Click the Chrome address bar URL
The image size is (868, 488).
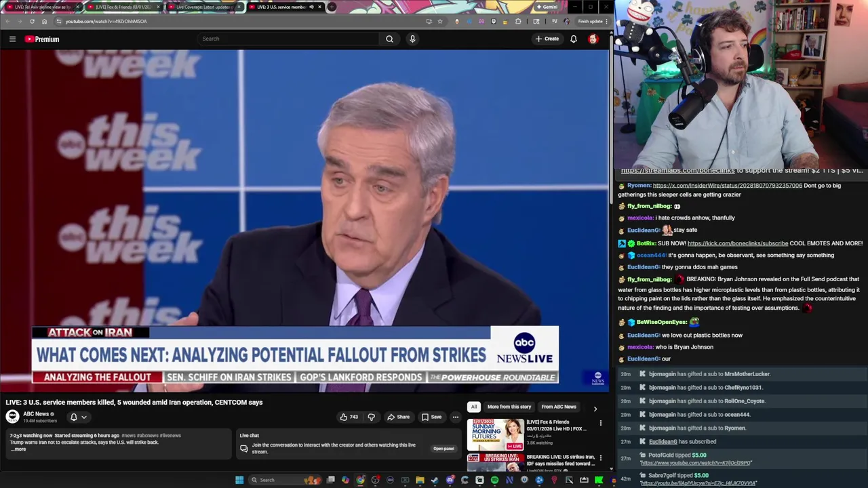(x=106, y=21)
